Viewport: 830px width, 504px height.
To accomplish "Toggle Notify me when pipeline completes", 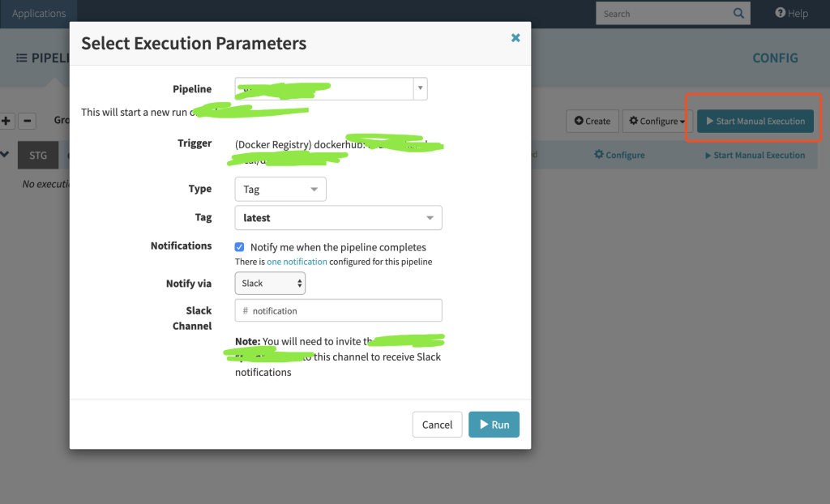I will point(239,247).
